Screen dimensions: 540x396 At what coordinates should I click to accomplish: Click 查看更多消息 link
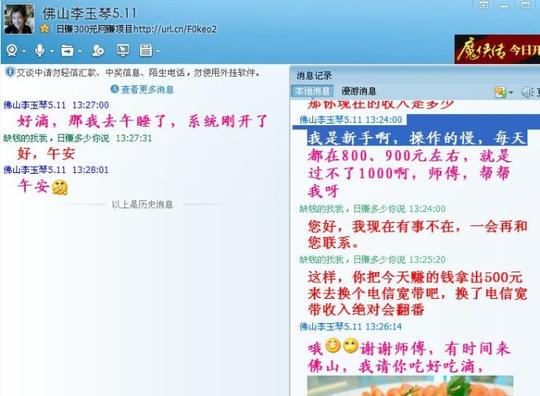[x=147, y=90]
